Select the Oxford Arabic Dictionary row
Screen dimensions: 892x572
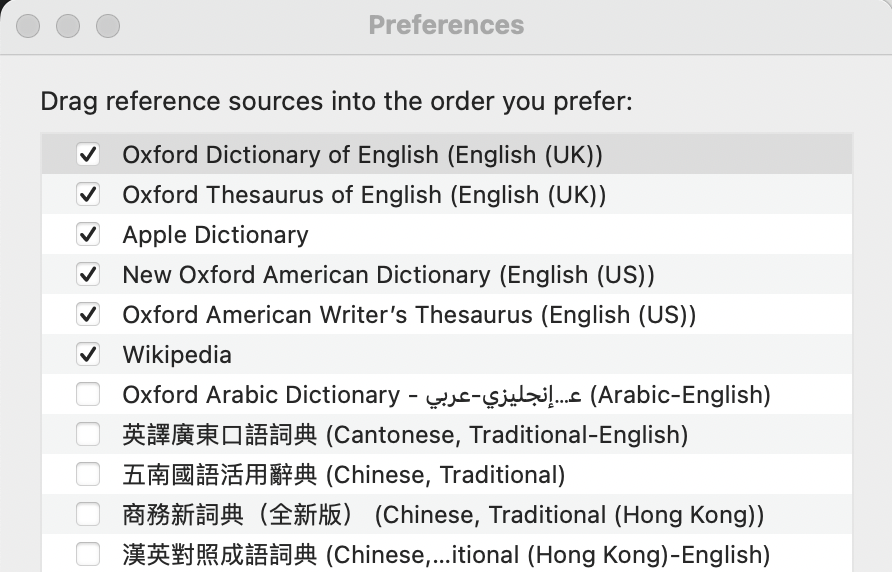click(446, 395)
